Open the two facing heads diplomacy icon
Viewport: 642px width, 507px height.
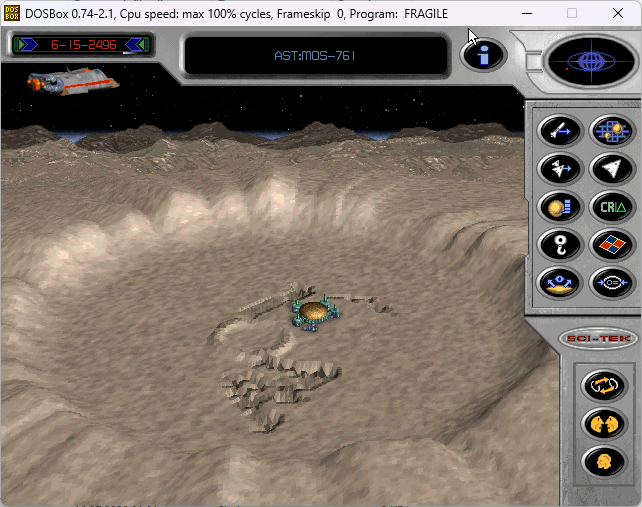[x=604, y=424]
